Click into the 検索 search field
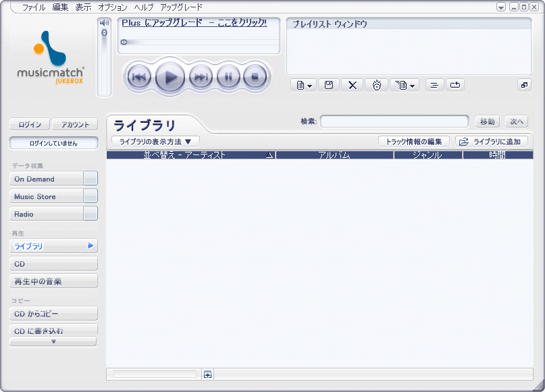The height and width of the screenshot is (392, 545). point(394,121)
